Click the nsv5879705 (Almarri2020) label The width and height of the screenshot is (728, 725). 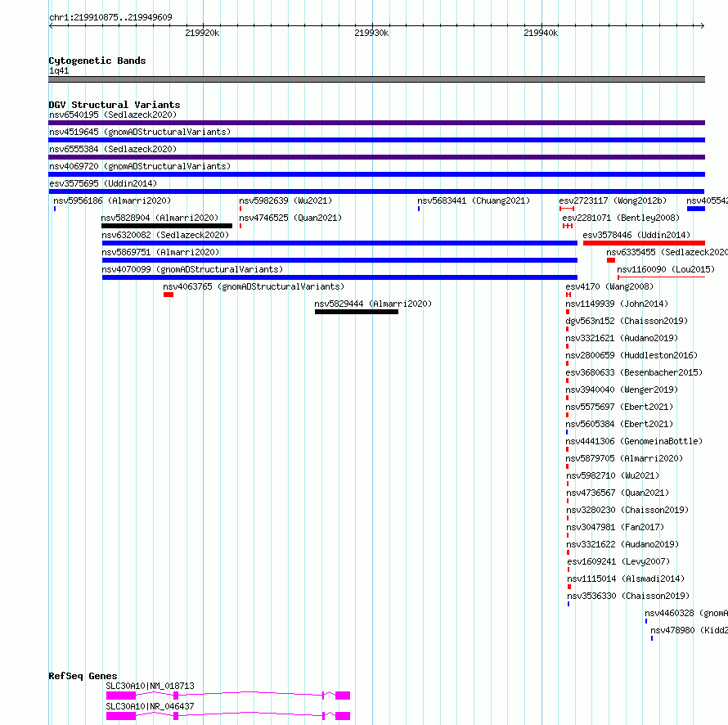click(624, 458)
